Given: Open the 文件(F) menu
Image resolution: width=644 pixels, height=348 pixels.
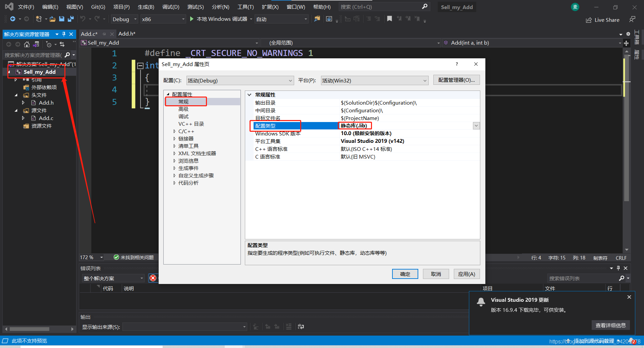Looking at the screenshot, I should click(26, 7).
